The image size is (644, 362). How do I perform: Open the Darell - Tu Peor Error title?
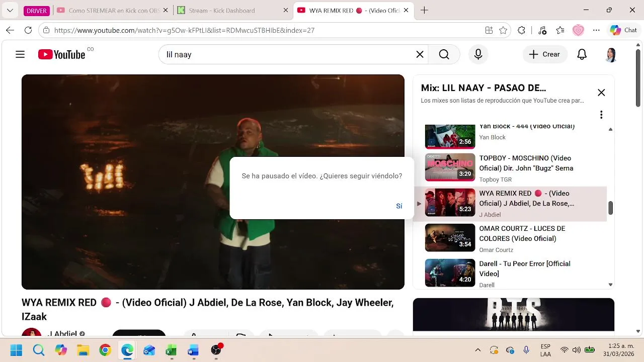(x=525, y=268)
